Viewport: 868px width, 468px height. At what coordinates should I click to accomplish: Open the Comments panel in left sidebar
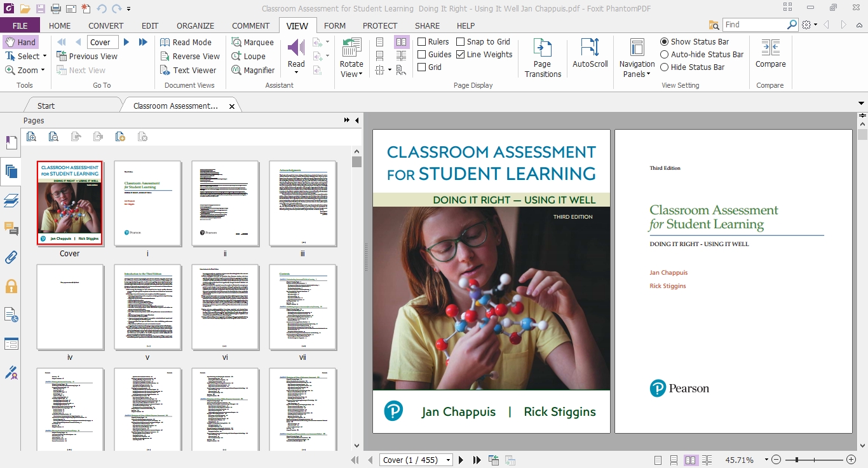coord(11,229)
